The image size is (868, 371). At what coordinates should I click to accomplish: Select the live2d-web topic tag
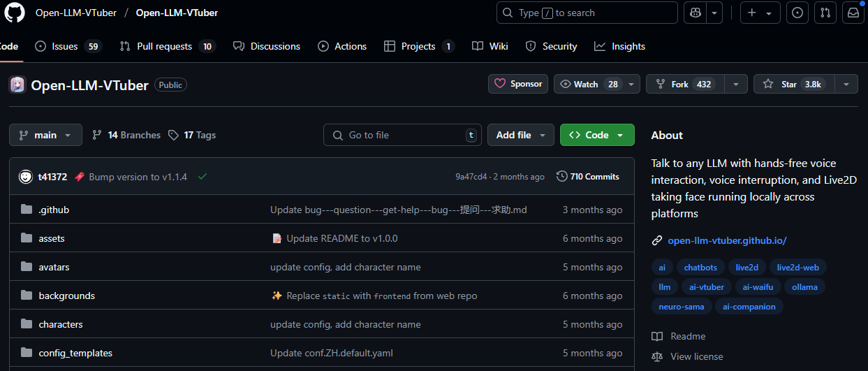[x=798, y=268]
